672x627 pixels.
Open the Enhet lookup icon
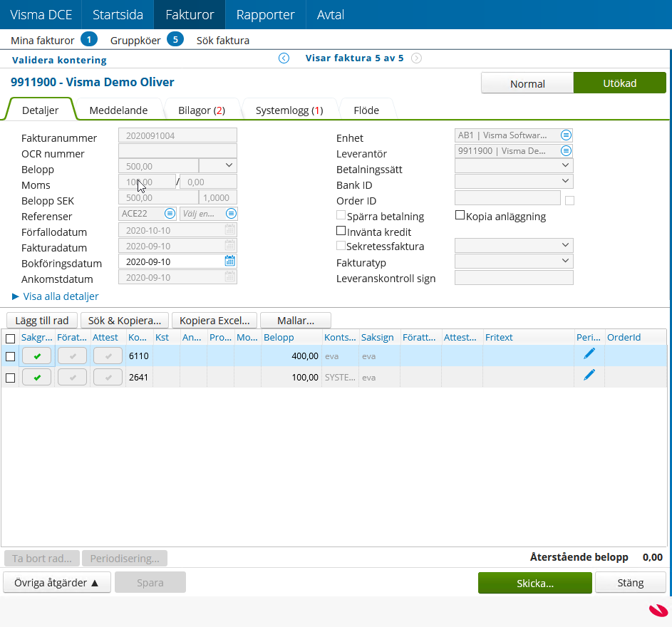click(x=566, y=135)
